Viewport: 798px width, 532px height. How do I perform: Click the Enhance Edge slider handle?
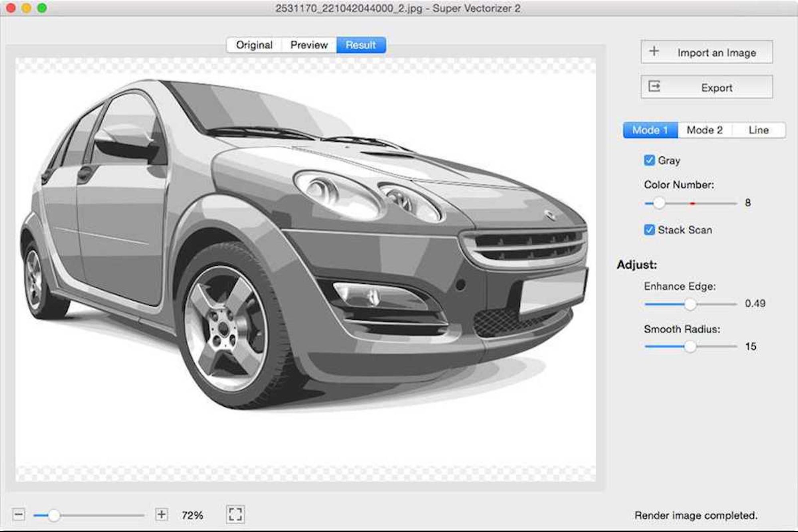(x=691, y=304)
